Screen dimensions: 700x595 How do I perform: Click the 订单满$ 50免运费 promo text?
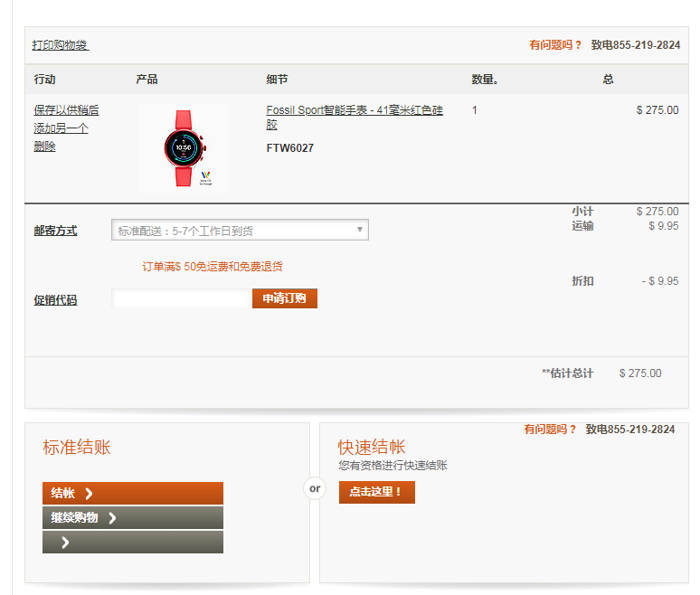(212, 267)
